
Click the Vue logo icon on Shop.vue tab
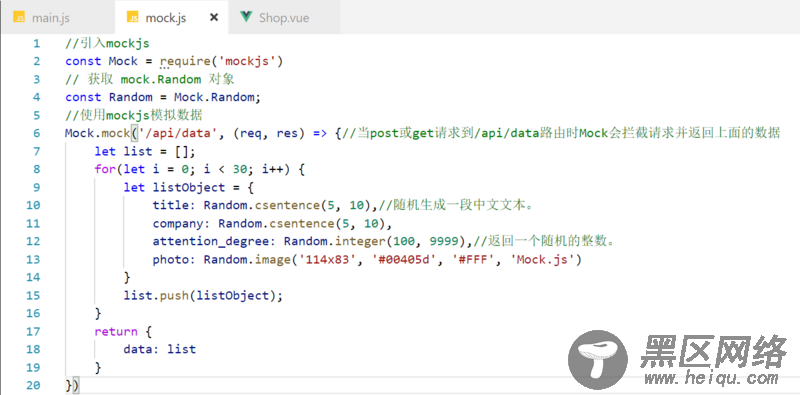click(x=246, y=17)
